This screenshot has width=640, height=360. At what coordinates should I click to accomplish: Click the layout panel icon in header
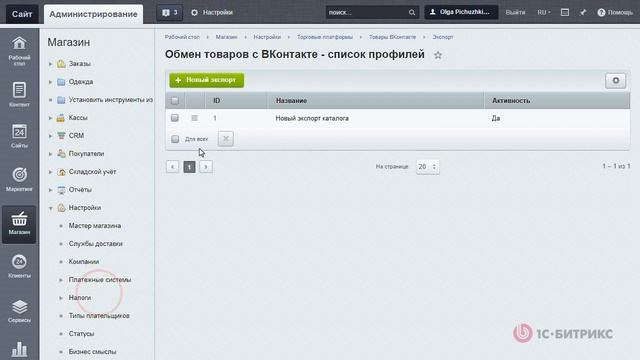565,13
